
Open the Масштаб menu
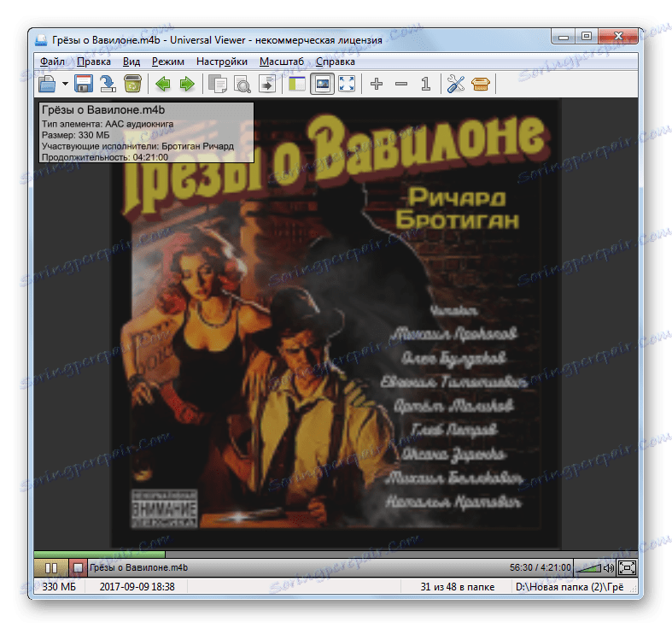click(282, 62)
